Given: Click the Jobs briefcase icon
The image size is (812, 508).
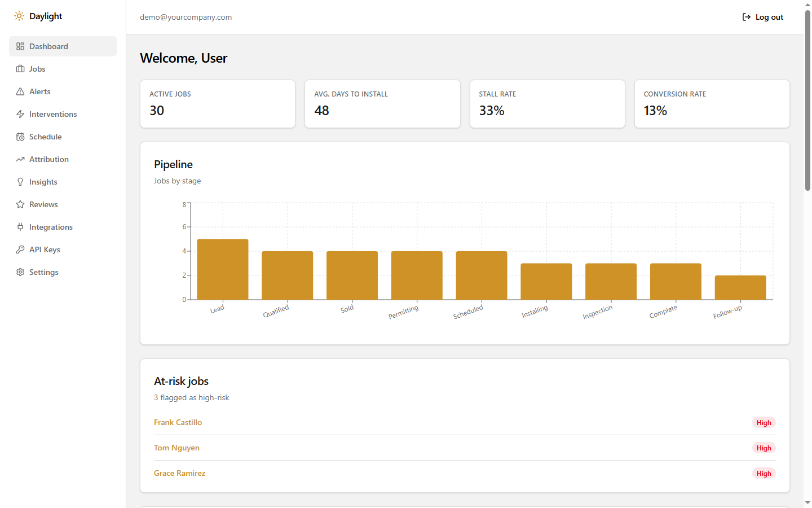Looking at the screenshot, I should (20, 69).
